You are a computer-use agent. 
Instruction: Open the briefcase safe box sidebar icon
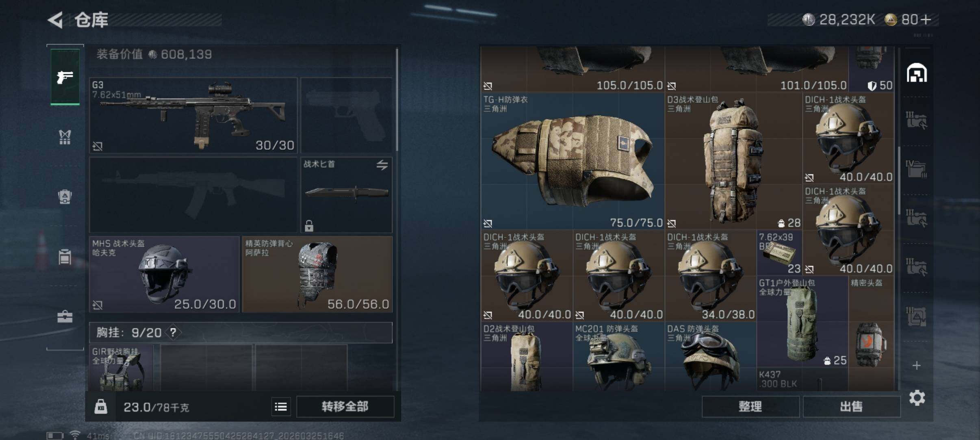65,316
